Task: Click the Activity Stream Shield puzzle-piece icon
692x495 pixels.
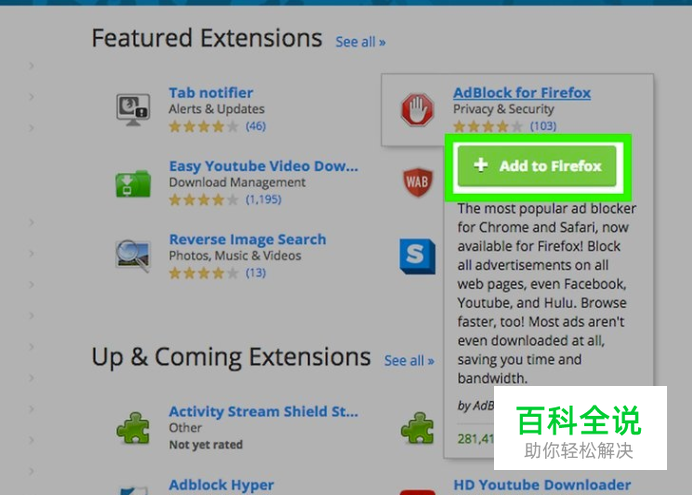Action: point(133,428)
